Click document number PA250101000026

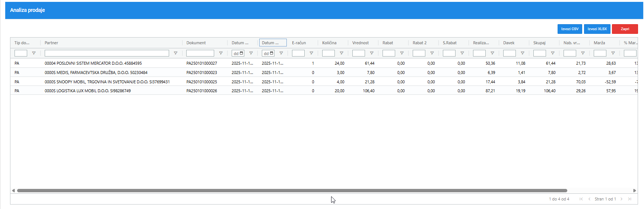tap(202, 91)
